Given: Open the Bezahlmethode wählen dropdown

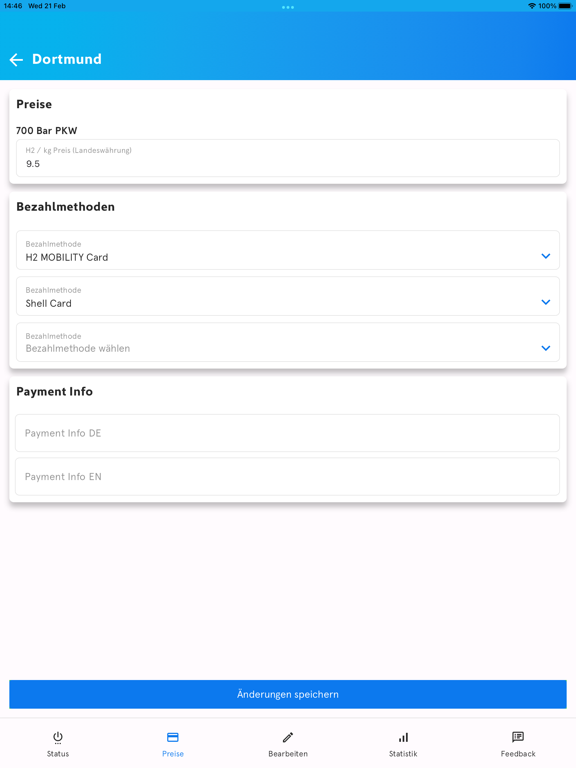Looking at the screenshot, I should (x=288, y=342).
